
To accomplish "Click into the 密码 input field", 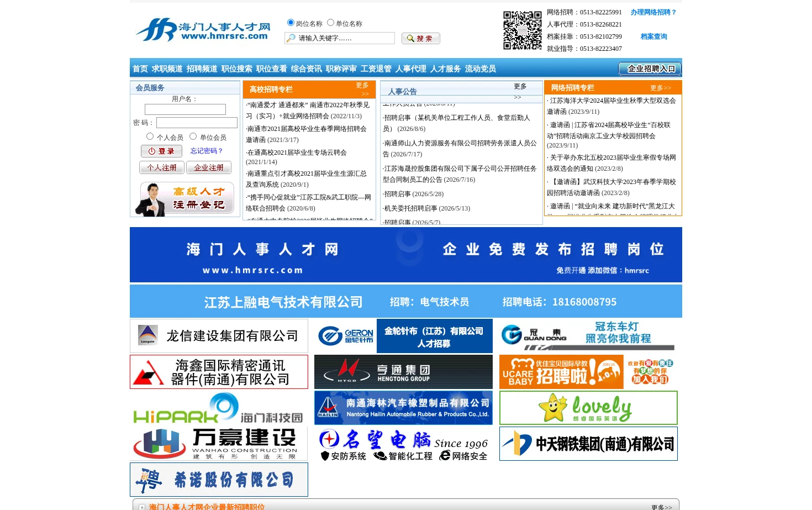I will tap(197, 123).
